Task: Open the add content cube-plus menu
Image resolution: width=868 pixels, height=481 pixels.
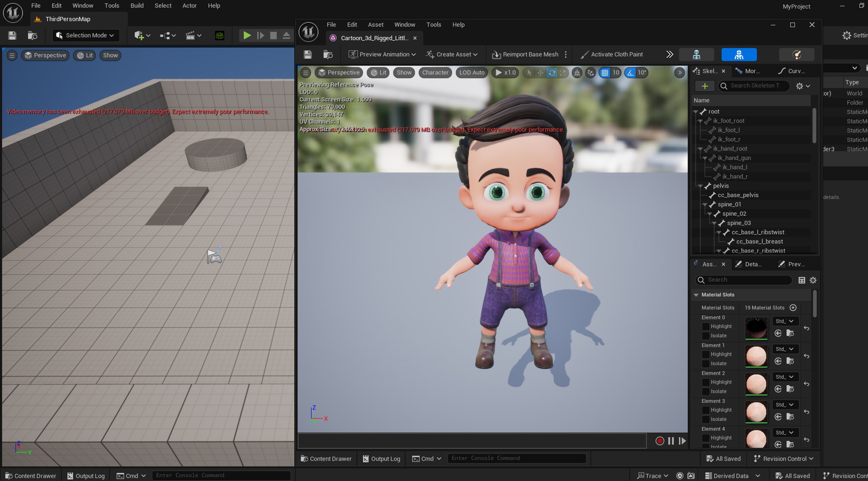Action: pos(142,35)
